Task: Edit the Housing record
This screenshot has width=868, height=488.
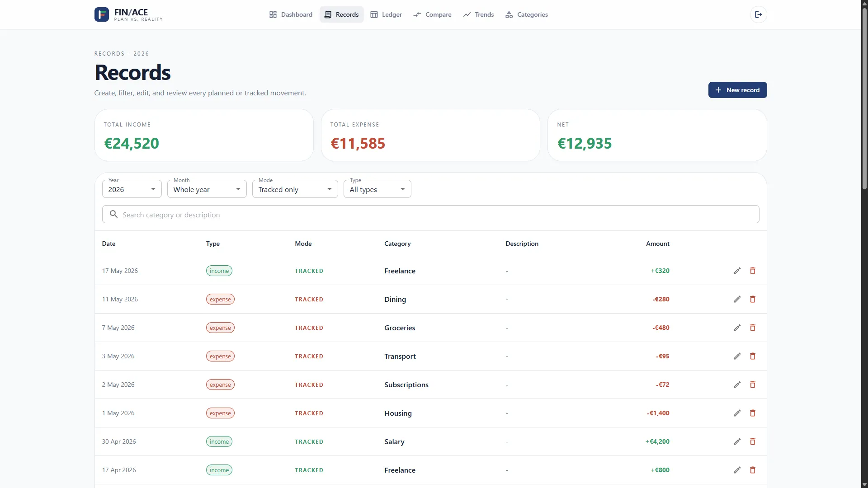Action: (737, 413)
